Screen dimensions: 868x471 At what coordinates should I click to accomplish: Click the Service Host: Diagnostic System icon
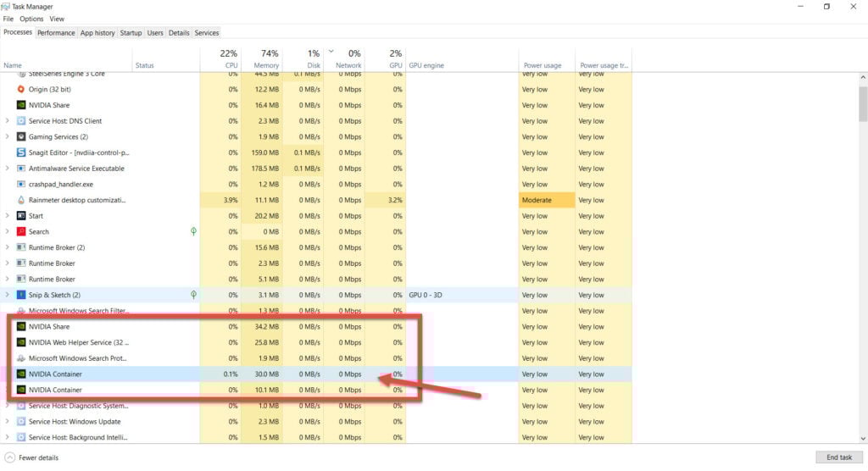point(21,406)
